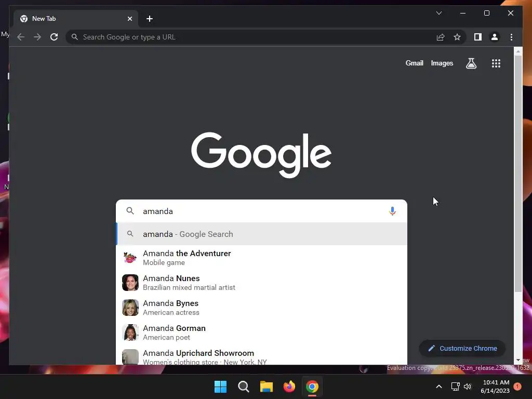The image size is (532, 399).
Task: Open taskbar Search icon
Action: click(243, 387)
